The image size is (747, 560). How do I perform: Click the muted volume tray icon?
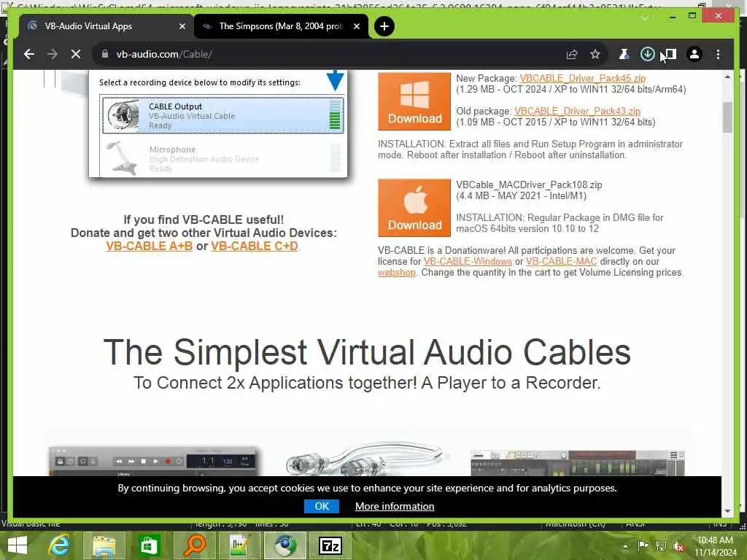coord(678,546)
